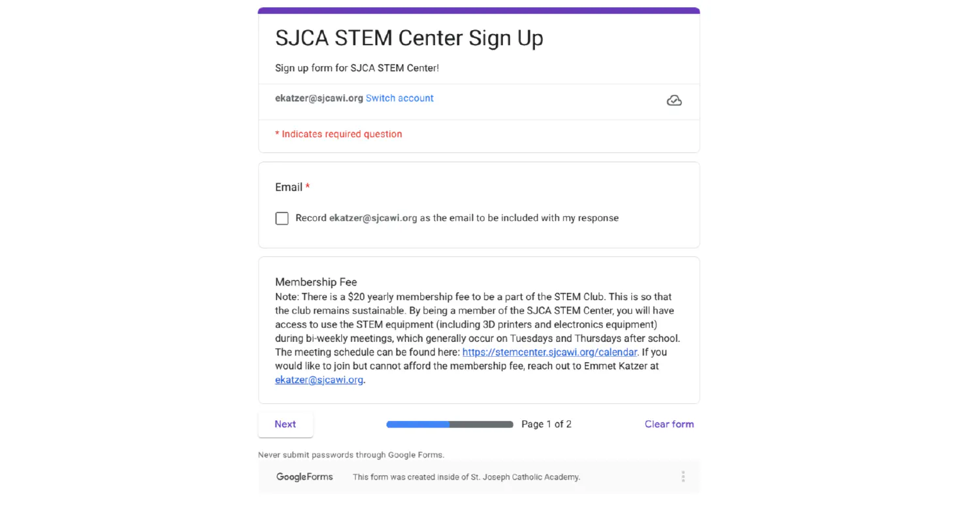
Task: Click the Never submit passwords warning text
Action: [x=351, y=455]
